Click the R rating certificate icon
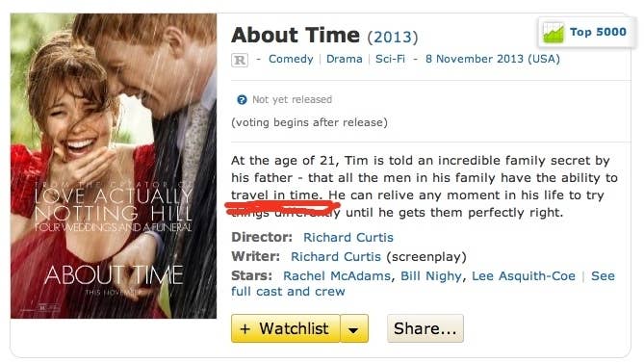644x363 pixels. pos(240,61)
